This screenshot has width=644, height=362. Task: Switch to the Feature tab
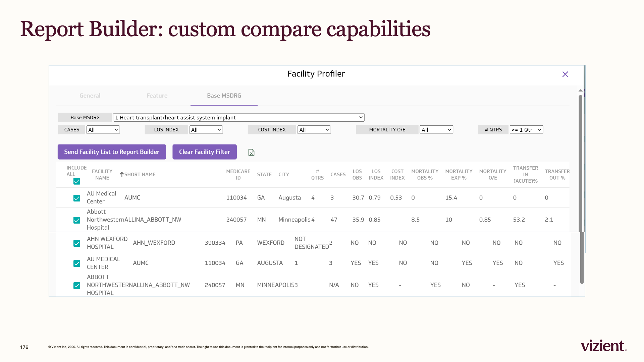(x=157, y=96)
